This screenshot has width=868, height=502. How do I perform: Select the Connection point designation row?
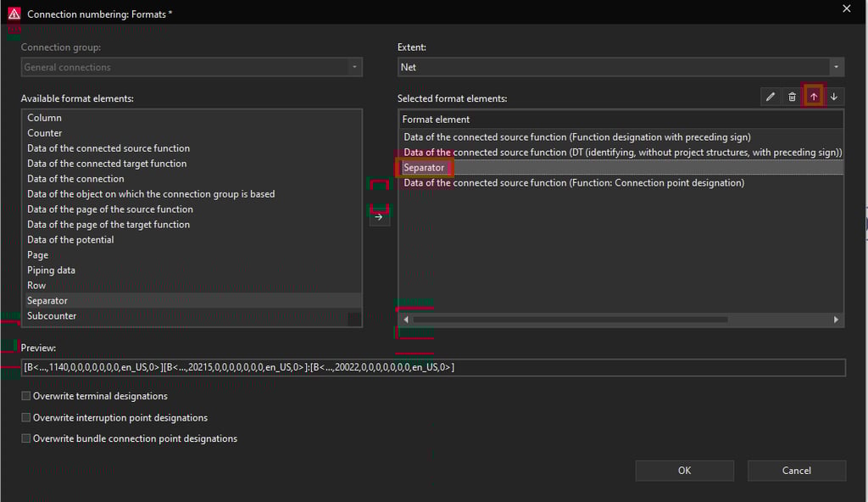pyautogui.click(x=620, y=183)
